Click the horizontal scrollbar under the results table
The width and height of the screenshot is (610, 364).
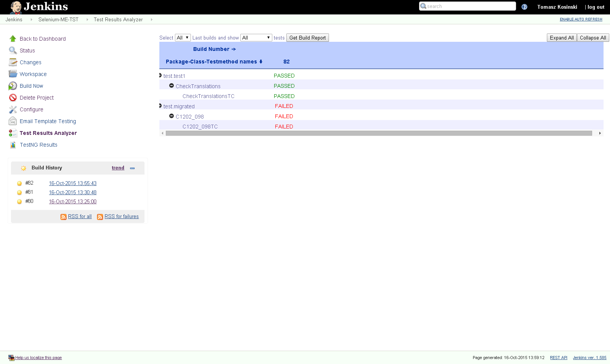point(378,133)
